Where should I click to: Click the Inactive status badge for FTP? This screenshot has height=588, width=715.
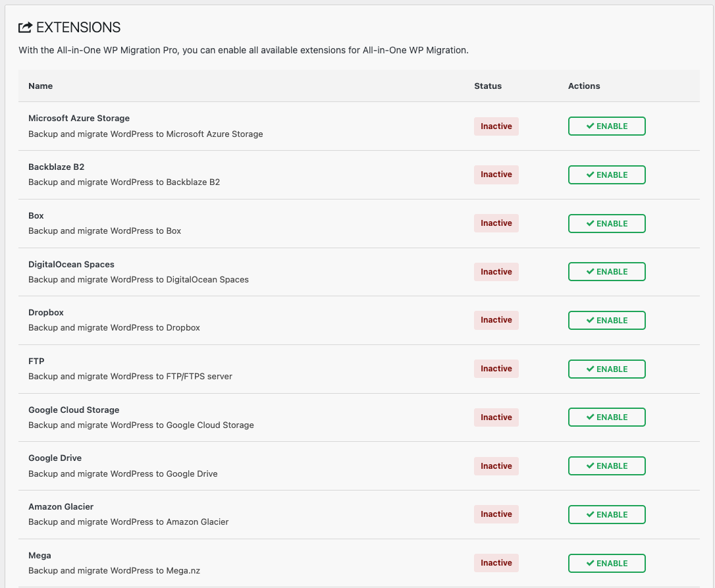click(496, 369)
